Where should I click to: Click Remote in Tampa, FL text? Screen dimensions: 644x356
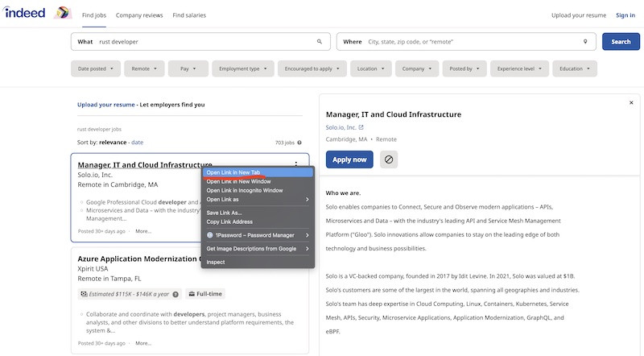pos(109,279)
